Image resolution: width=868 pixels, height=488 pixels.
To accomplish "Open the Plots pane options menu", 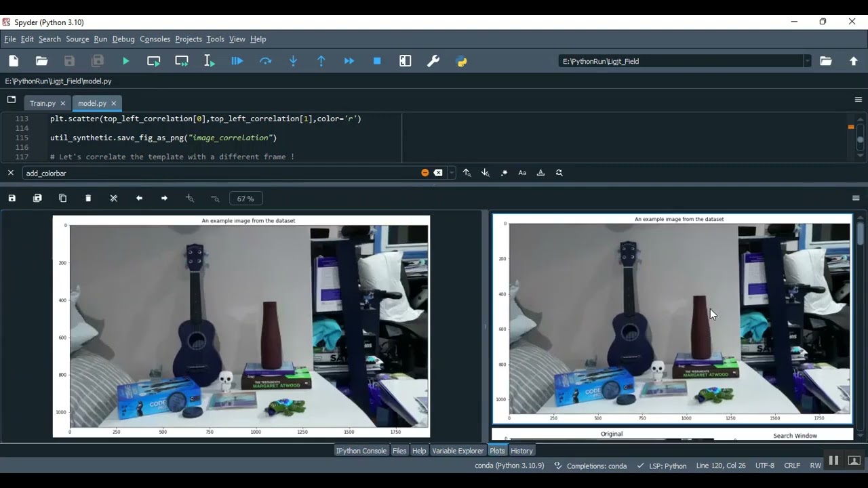I will [856, 199].
